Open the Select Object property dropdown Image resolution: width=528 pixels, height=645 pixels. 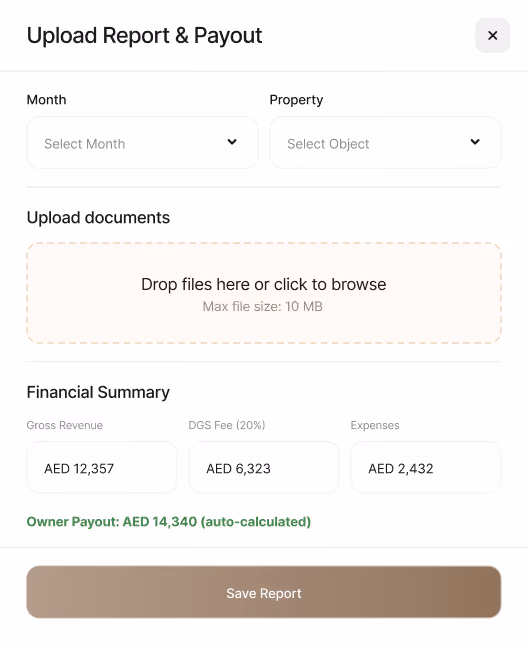(385, 143)
